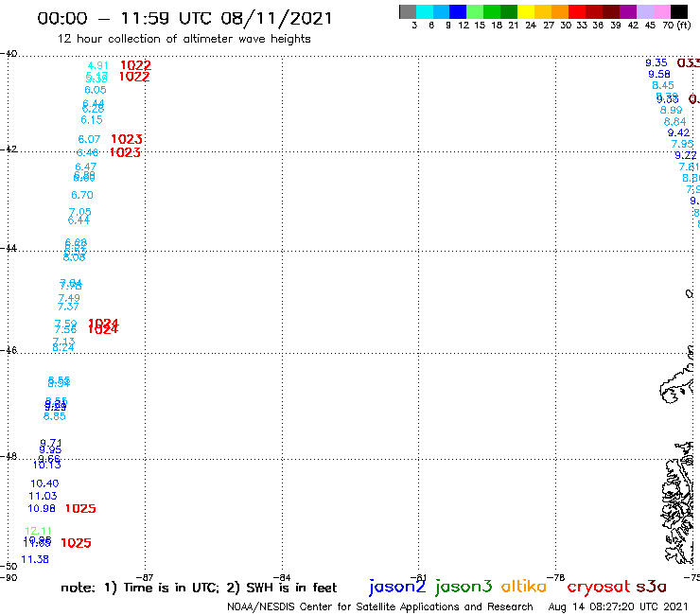Click the latitude axis label -46
Image resolution: width=700 pixels, height=615 pixels.
(9, 350)
